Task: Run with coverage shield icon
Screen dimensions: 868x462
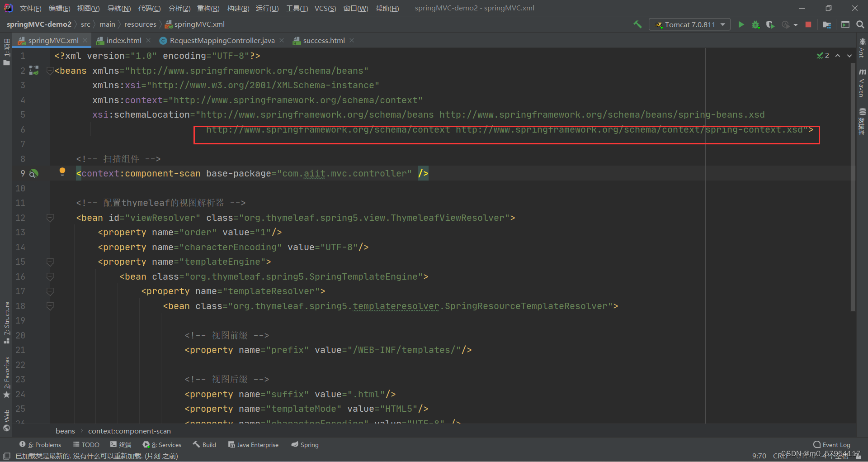Action: 770,24
